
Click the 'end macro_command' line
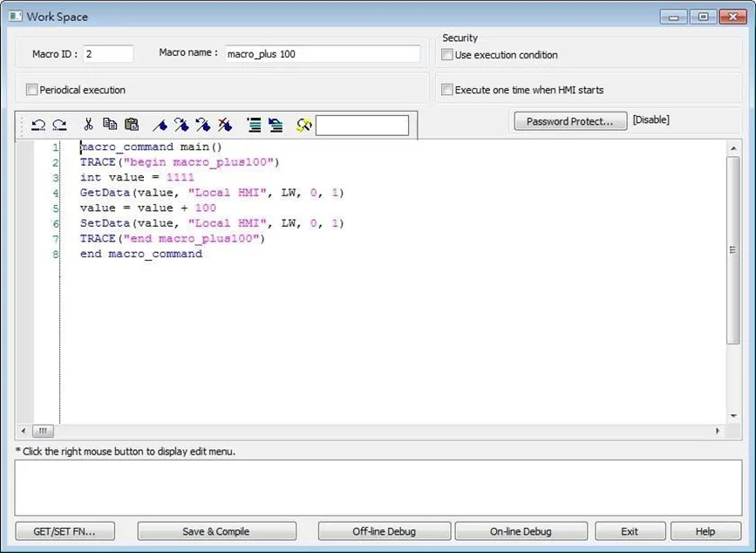(140, 254)
